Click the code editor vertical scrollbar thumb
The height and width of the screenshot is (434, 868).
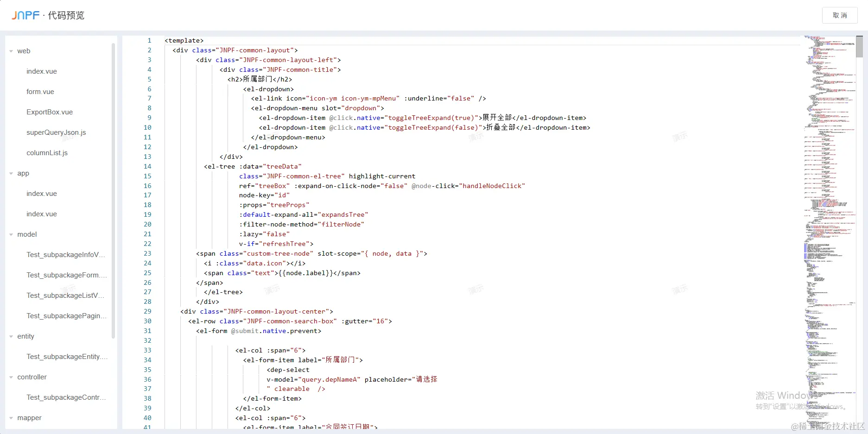859,46
